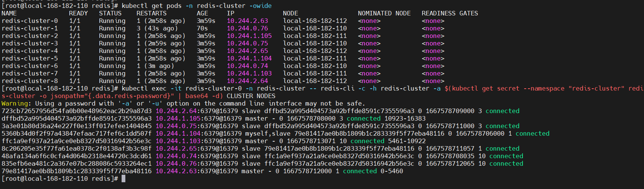Click the slot range 0-5460
The height and width of the screenshot is (189, 644).
pos(392,171)
